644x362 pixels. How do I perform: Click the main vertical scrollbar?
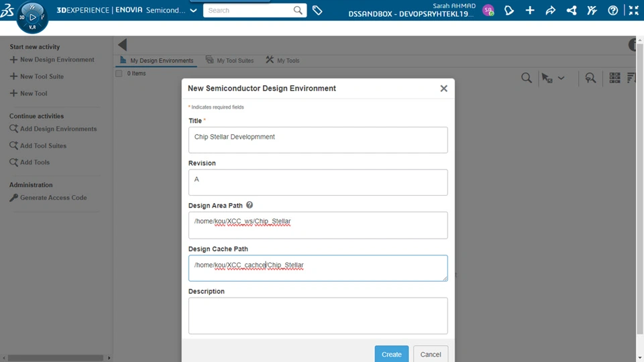pyautogui.click(x=640, y=189)
